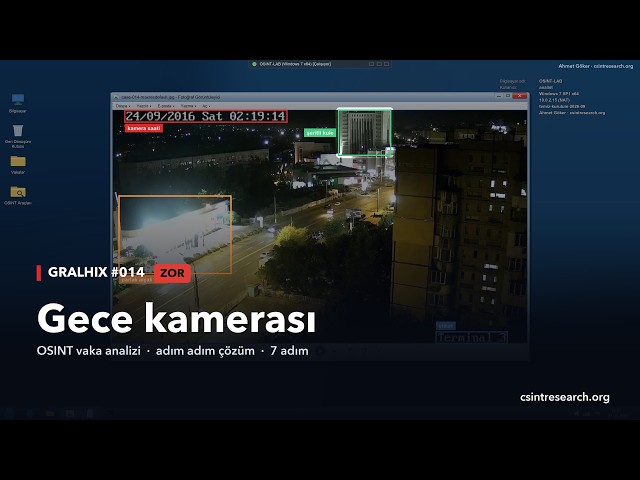Open the E-posta menu in photo viewer
This screenshot has width=640, height=480.
165,106
